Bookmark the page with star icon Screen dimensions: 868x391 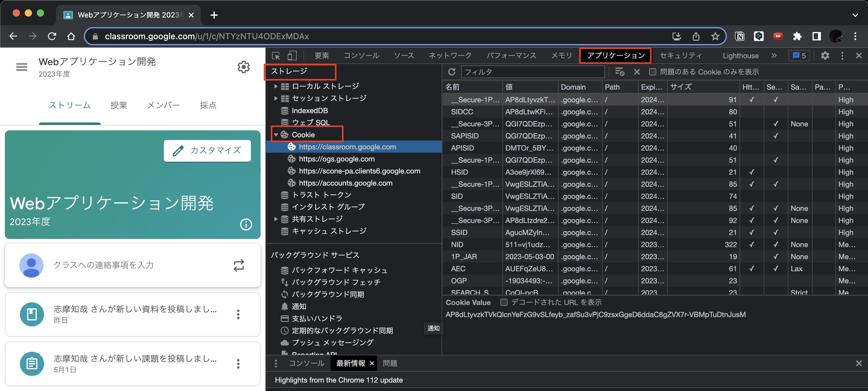pyautogui.click(x=715, y=37)
